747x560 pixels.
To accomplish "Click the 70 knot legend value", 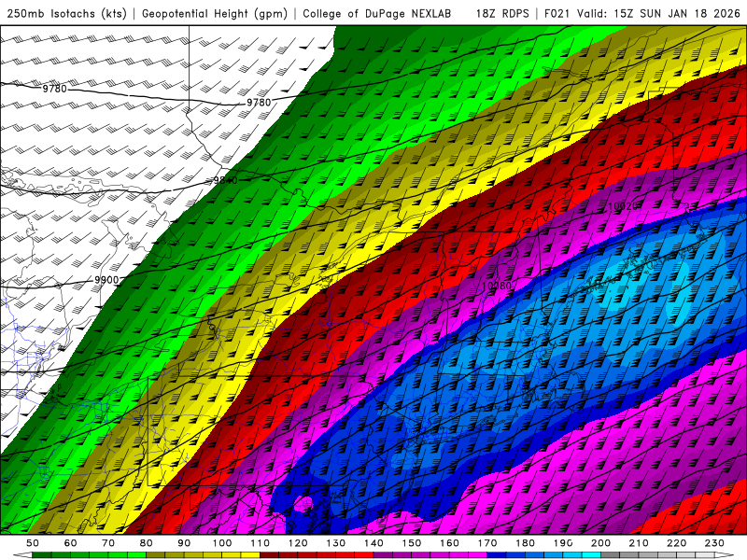I will click(x=108, y=543).
